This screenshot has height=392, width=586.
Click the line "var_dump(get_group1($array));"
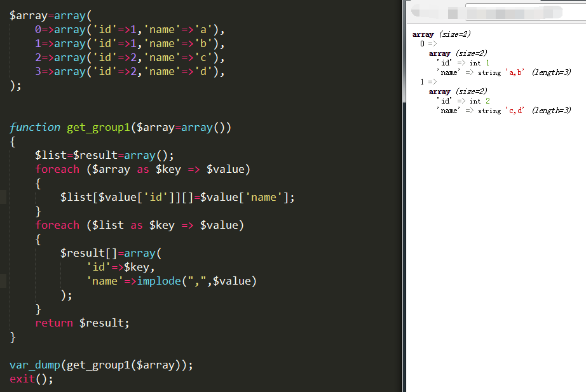(x=101, y=365)
